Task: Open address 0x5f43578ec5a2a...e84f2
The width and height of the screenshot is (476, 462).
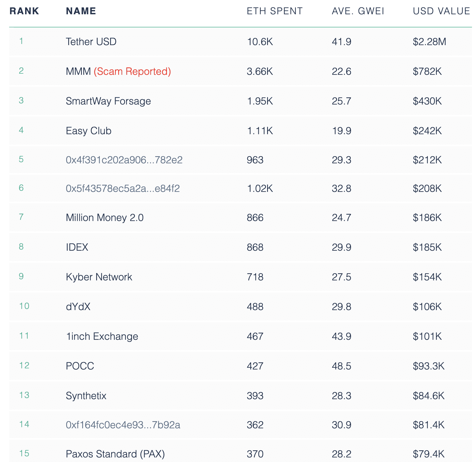Action: click(x=123, y=188)
